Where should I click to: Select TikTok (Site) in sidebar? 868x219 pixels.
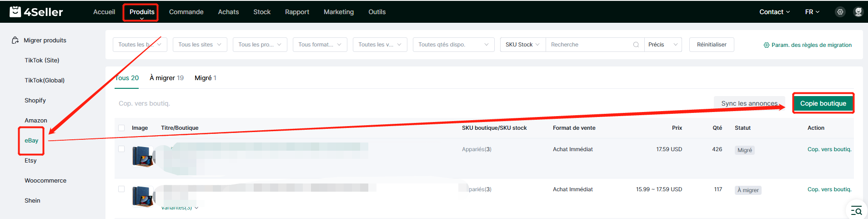point(42,60)
